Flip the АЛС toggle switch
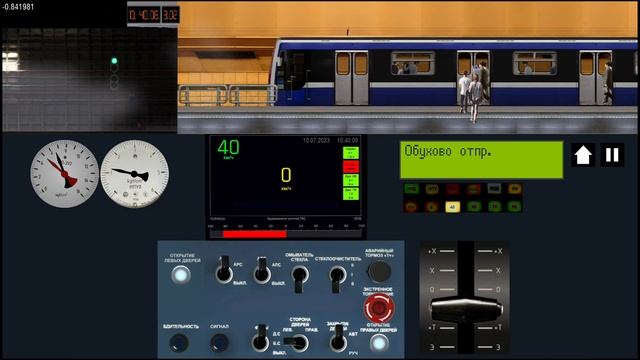The height and width of the screenshot is (360, 640). pyautogui.click(x=262, y=271)
